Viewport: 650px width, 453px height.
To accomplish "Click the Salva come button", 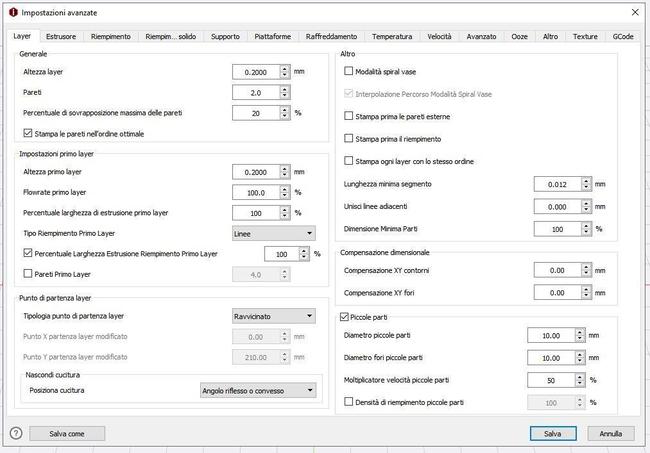I will tap(69, 434).
